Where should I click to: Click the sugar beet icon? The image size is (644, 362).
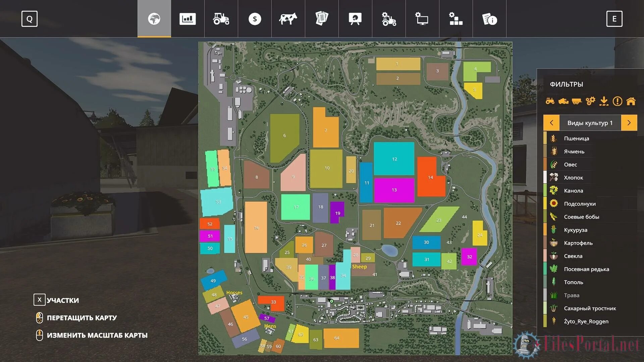554,256
